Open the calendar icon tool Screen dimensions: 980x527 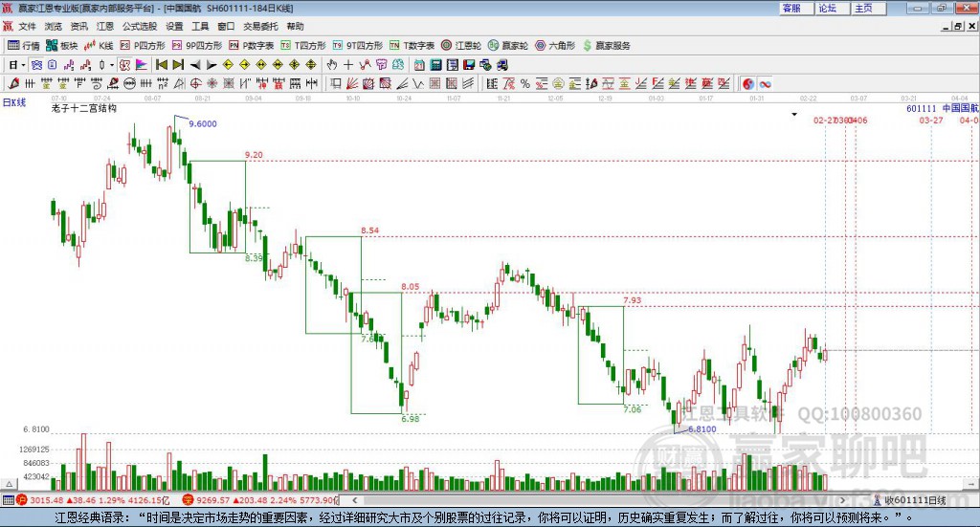click(x=419, y=65)
